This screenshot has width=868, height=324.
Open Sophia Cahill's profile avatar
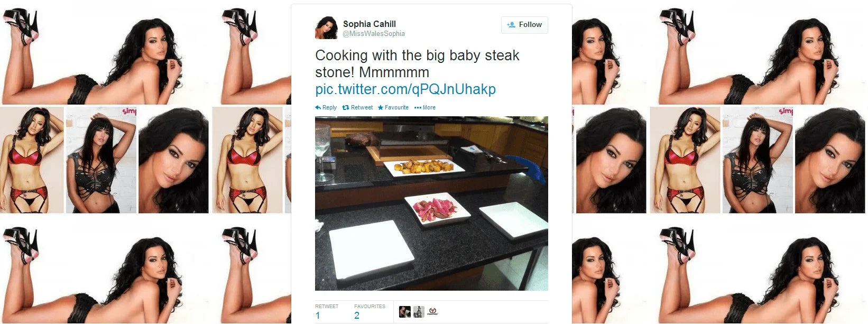coord(326,27)
